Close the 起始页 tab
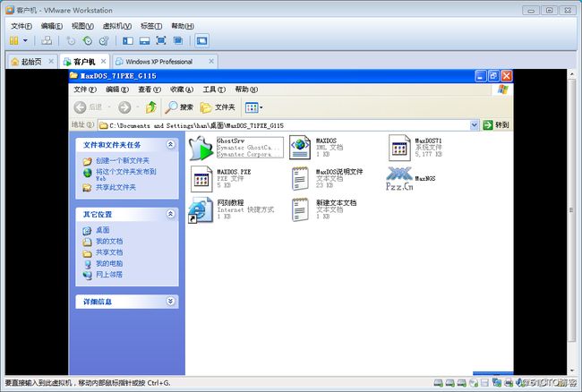The height and width of the screenshot is (392, 582). pos(51,61)
